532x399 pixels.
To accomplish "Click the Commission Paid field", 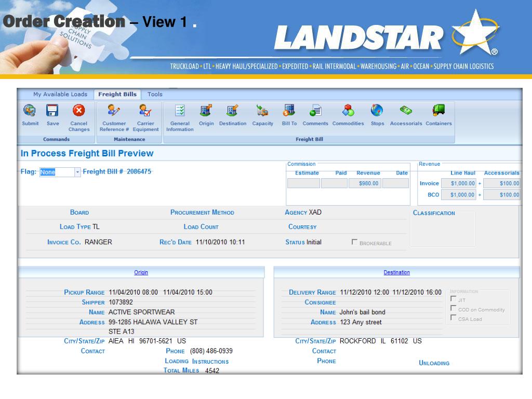I will pos(334,183).
